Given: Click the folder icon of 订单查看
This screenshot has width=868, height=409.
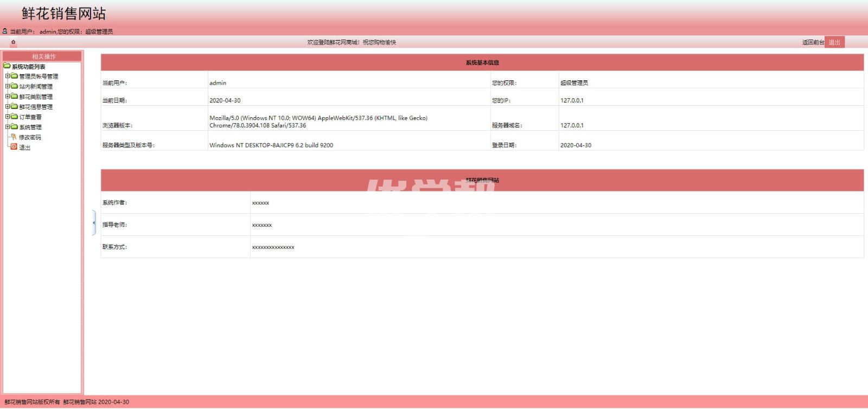Looking at the screenshot, I should 15,117.
